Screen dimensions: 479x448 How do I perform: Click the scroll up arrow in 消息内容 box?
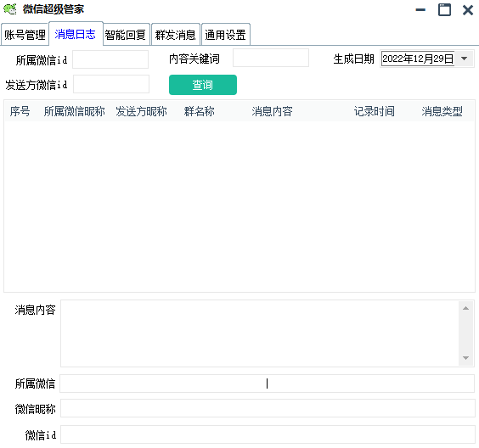465,308
